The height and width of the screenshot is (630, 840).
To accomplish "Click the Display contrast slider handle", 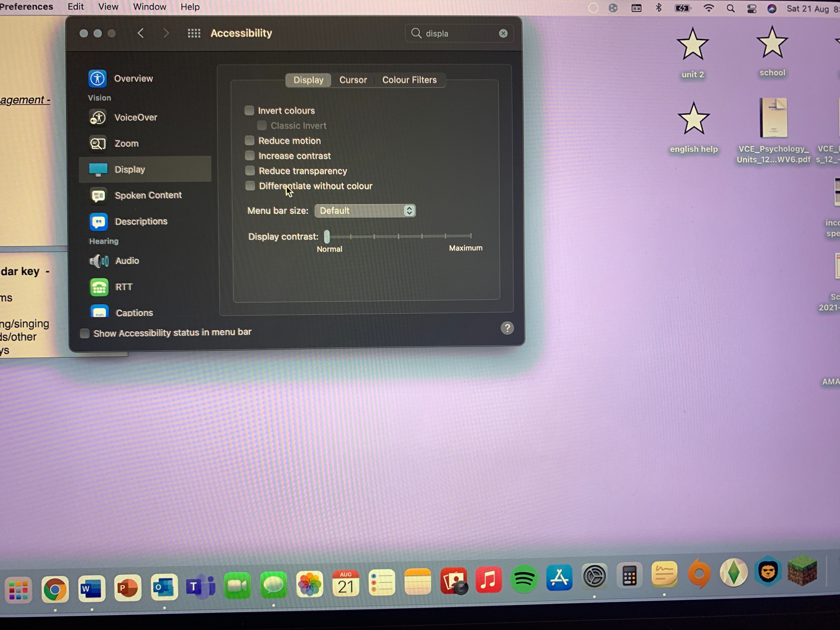I will click(x=327, y=237).
